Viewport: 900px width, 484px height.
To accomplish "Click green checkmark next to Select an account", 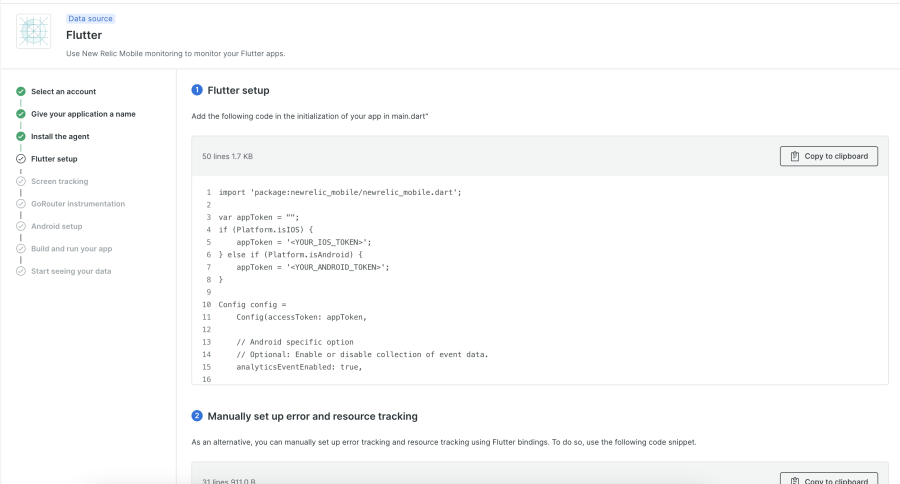I will [21, 91].
